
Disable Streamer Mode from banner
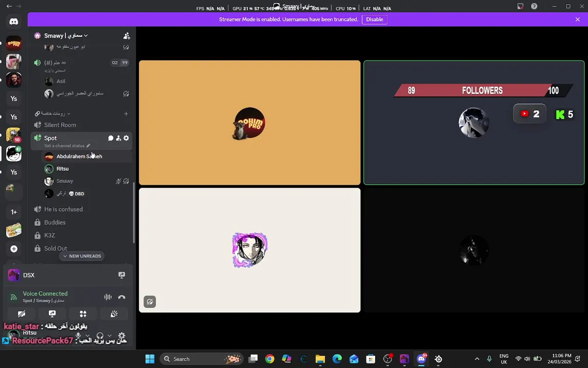375,19
